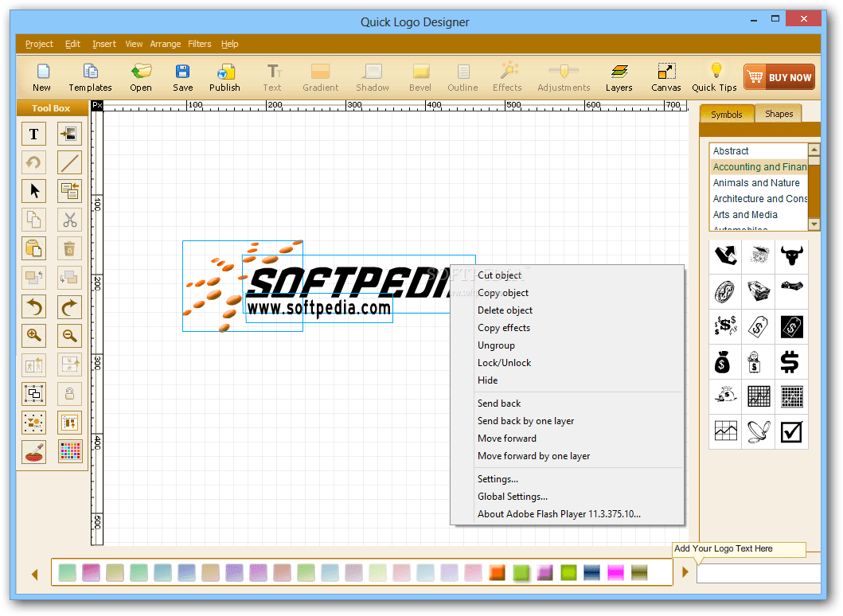Select Ungroup from context menu
Image resolution: width=843 pixels, height=616 pixels.
[x=568, y=345]
